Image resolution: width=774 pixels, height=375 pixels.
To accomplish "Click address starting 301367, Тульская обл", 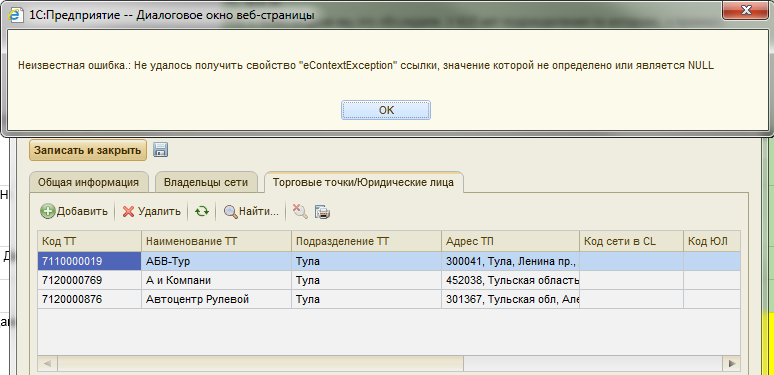I will tap(510, 299).
